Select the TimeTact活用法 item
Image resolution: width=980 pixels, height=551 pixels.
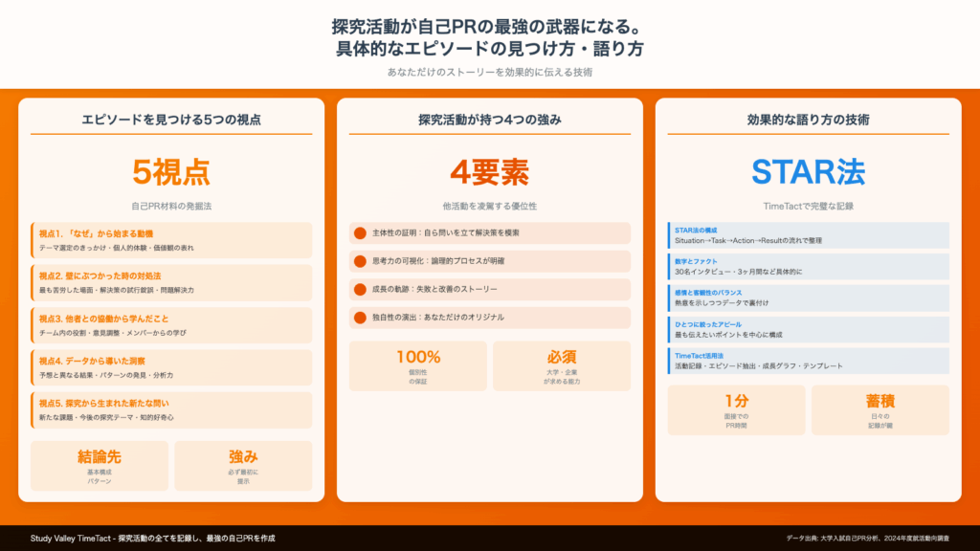click(809, 361)
